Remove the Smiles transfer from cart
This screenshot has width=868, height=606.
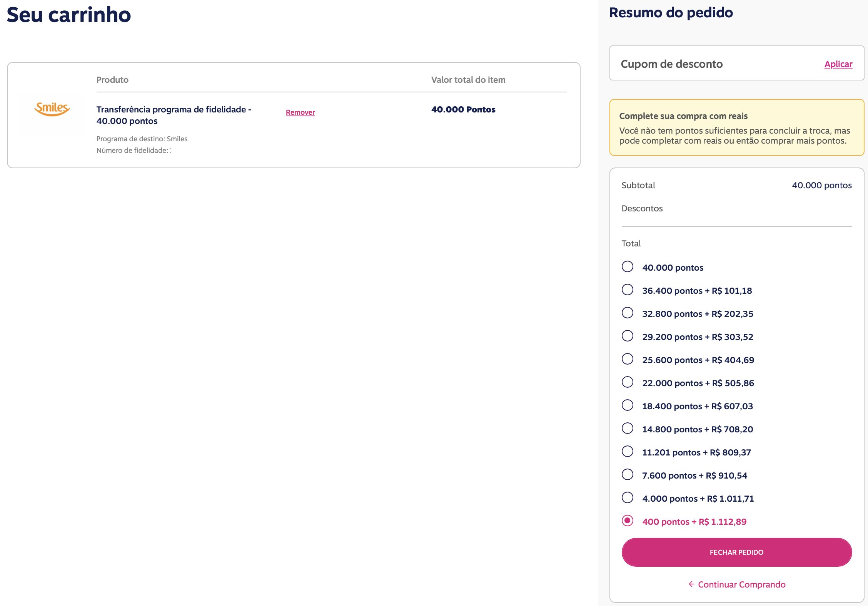(300, 112)
